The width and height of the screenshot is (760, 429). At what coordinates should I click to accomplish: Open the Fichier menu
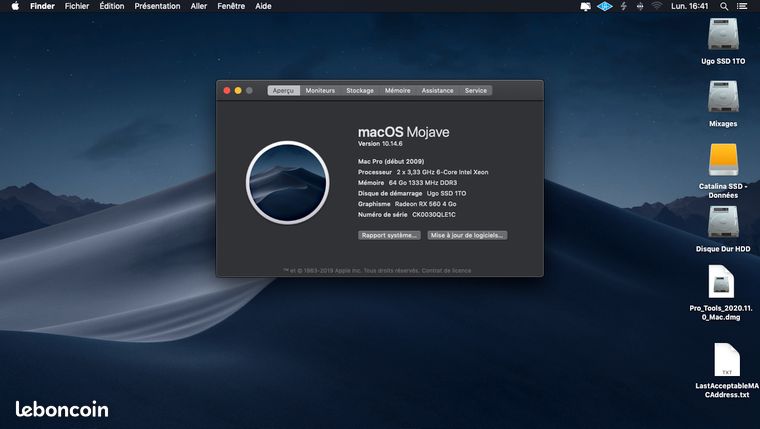click(x=77, y=6)
